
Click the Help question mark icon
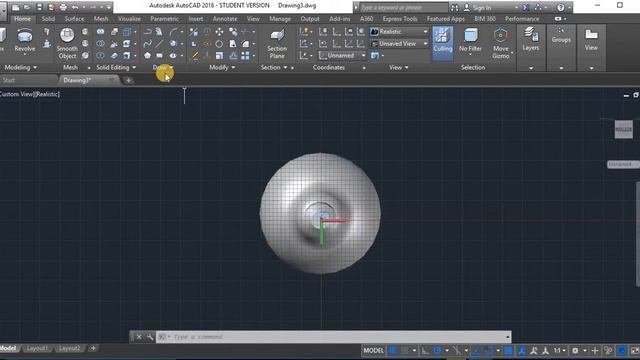pos(561,7)
